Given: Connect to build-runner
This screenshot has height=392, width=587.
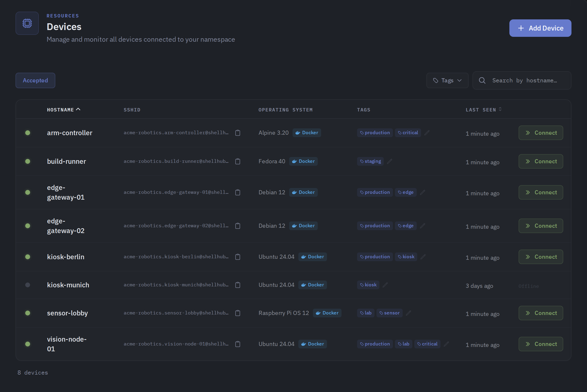Looking at the screenshot, I should point(541,161).
